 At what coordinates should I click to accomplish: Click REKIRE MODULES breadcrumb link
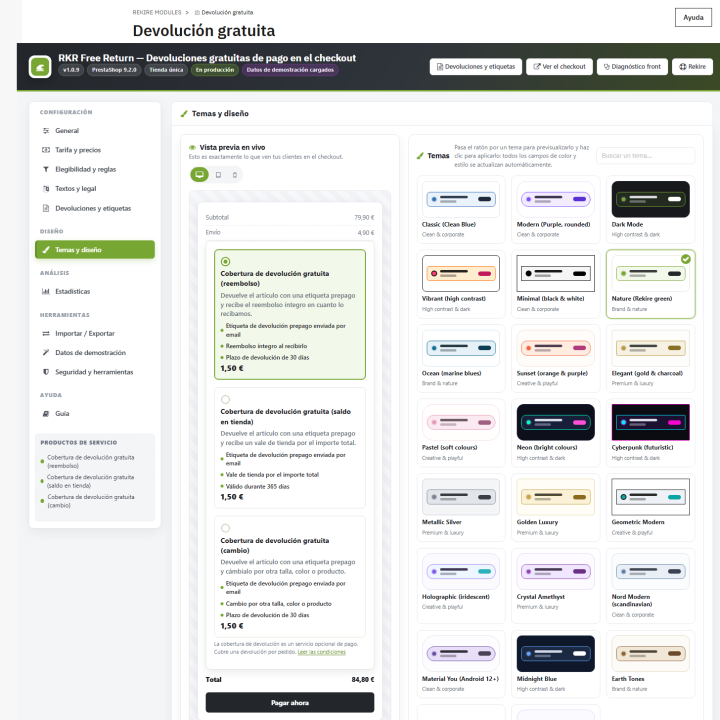click(x=157, y=12)
